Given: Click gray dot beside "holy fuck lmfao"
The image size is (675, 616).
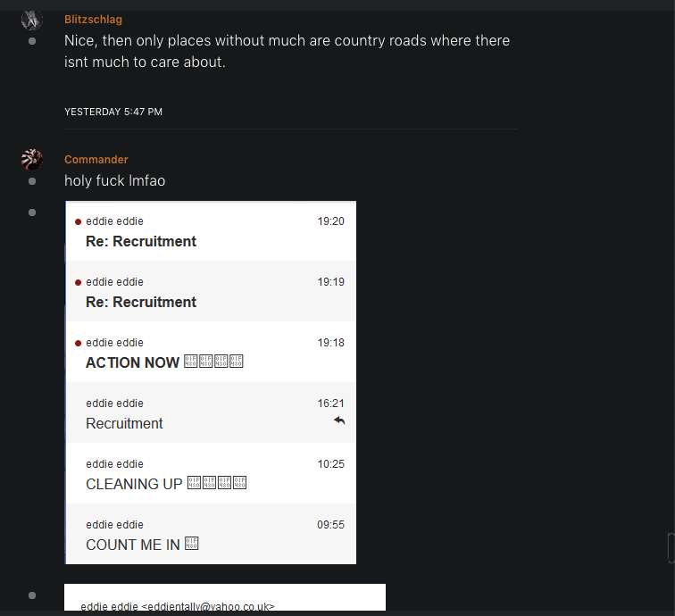Looking at the screenshot, I should 32,181.
